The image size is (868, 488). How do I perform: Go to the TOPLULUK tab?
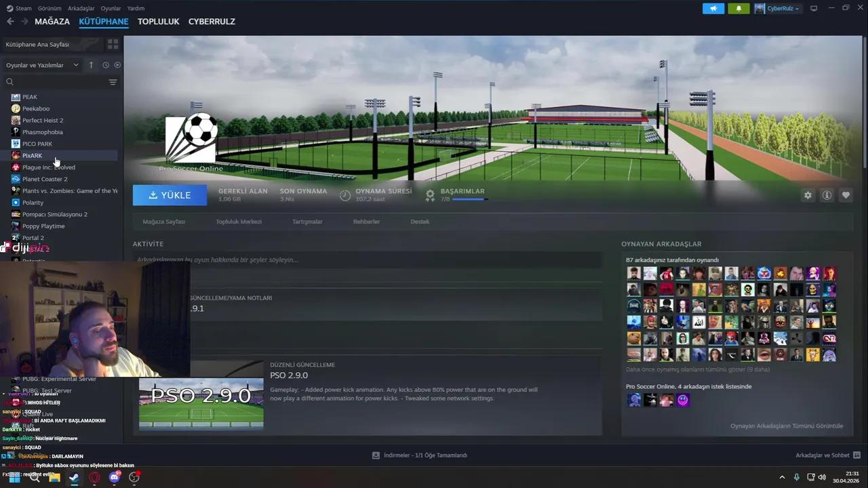pos(158,22)
